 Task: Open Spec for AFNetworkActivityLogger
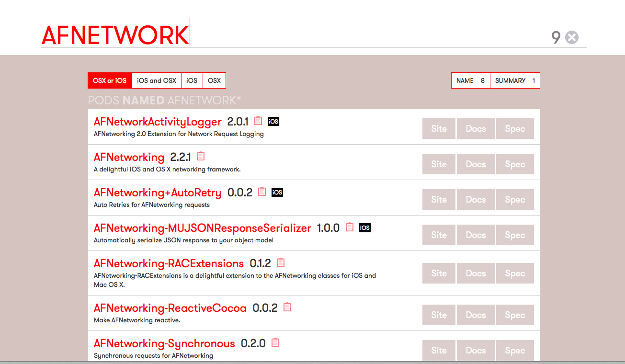click(515, 129)
